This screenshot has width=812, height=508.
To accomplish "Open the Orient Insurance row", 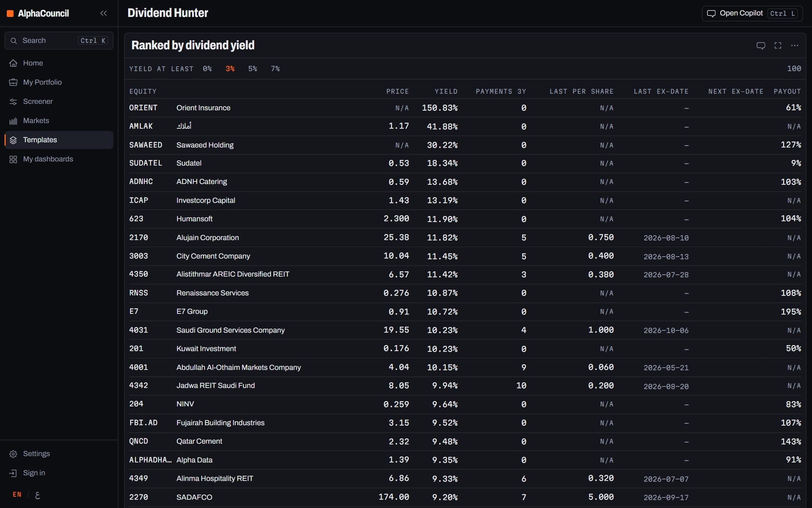I will tap(465, 108).
